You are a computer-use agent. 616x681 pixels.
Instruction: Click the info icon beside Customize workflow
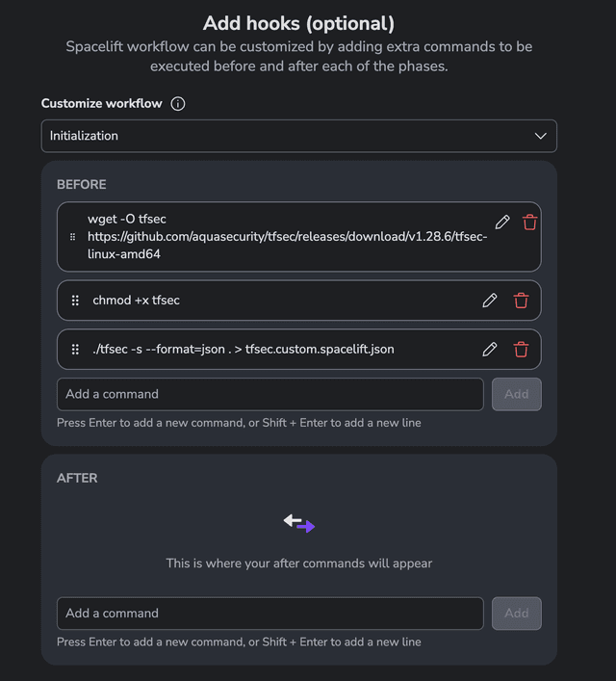[x=178, y=104]
